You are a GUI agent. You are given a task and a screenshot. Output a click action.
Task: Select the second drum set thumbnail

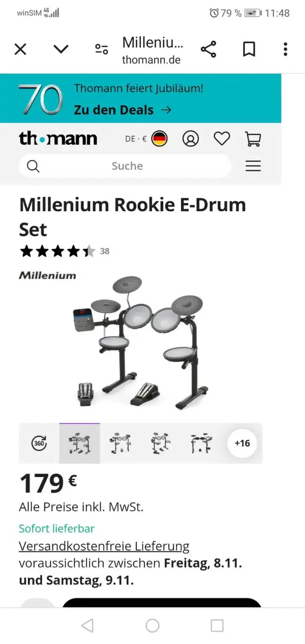(120, 443)
